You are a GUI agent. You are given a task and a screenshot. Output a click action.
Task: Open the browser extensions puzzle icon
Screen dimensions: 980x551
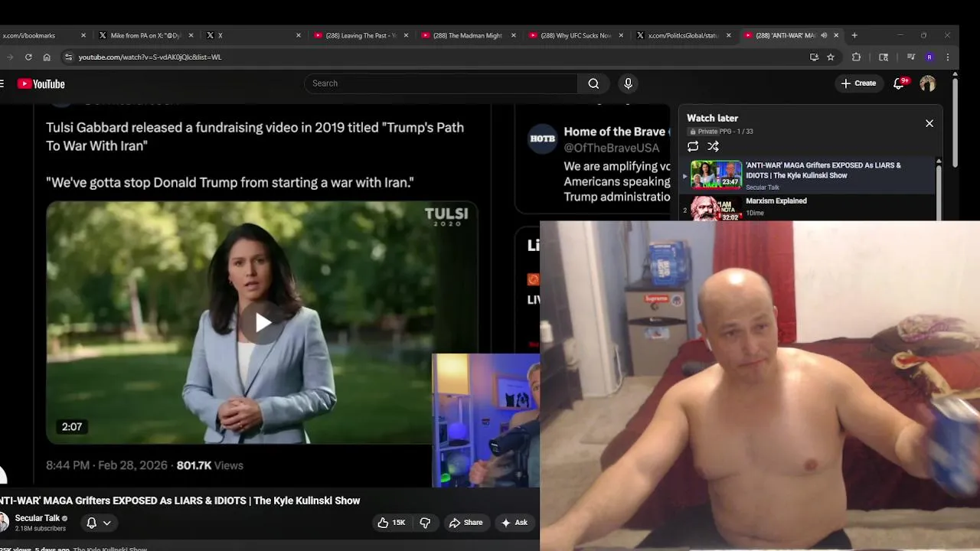857,57
